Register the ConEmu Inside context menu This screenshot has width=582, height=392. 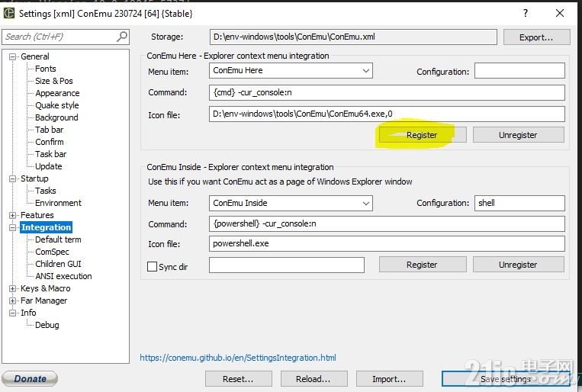(423, 265)
